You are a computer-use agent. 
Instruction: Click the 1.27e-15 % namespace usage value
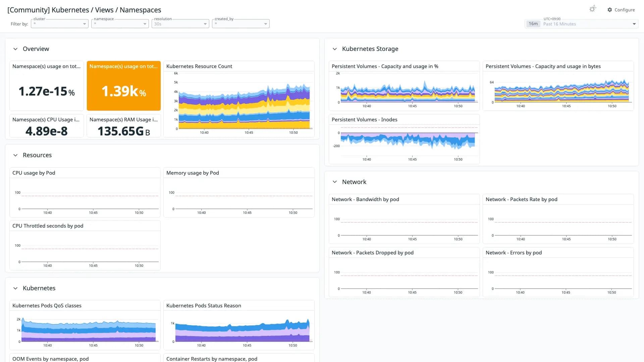(47, 91)
